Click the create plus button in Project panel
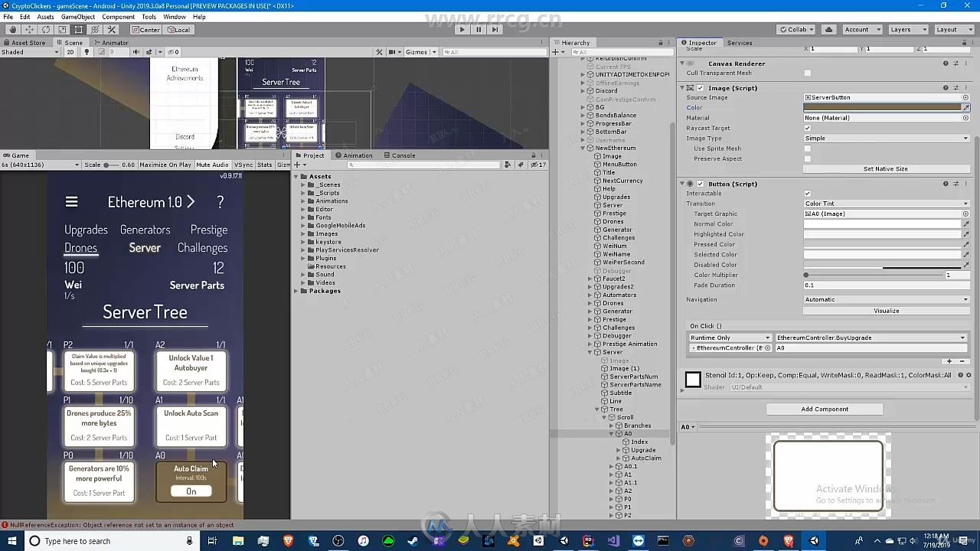Screen dimensions: 980x551 coord(299,165)
